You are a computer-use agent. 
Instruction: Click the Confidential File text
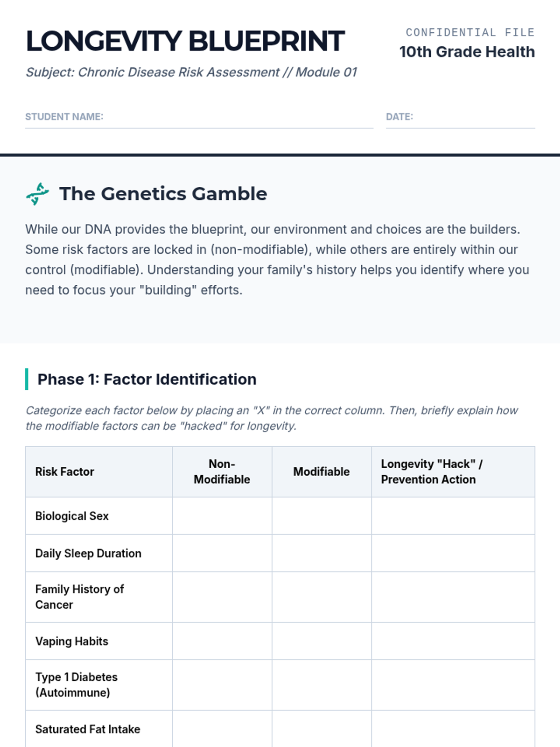tap(470, 32)
